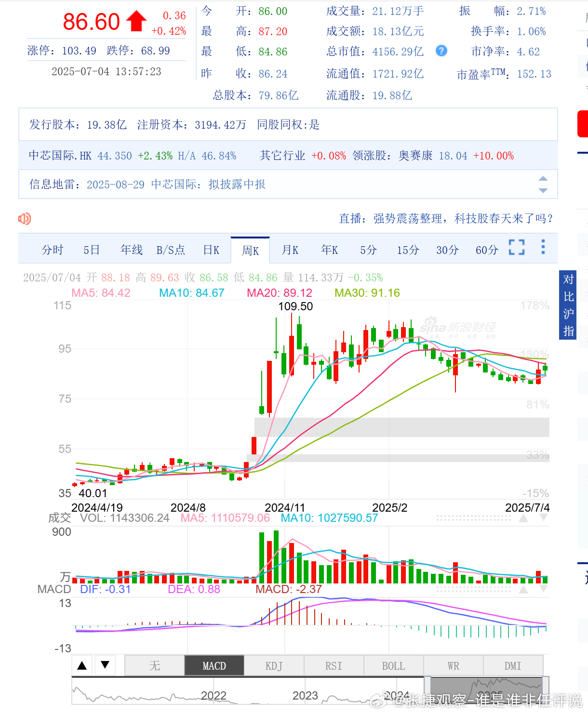This screenshot has height=714, width=588.
Task: Select the 5日 chart tab
Action: pos(91,250)
